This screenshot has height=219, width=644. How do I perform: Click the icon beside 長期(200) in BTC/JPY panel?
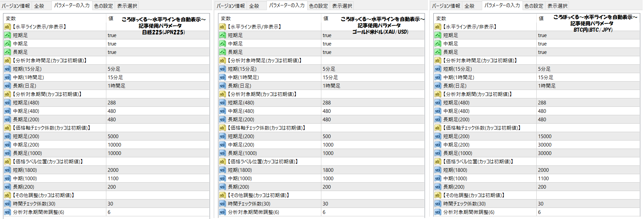click(438, 187)
